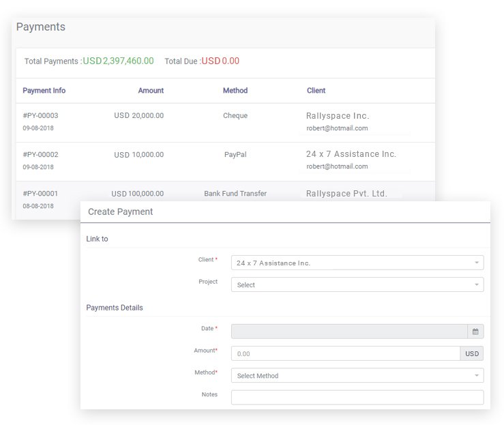
Task: Open the calendar icon beside Date field
Action: [475, 332]
